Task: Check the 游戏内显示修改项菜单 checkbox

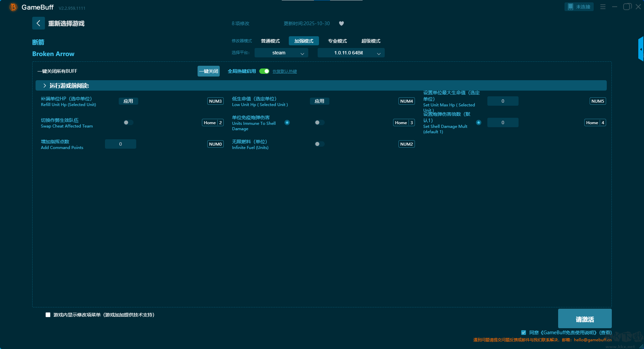Action: coord(48,315)
